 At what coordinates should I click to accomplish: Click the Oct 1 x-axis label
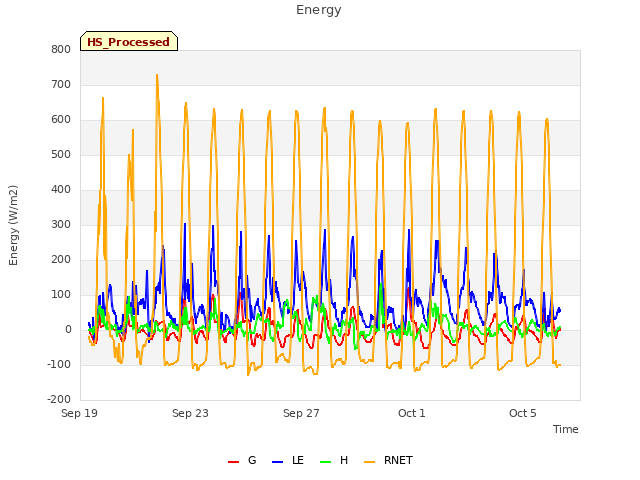click(x=412, y=413)
